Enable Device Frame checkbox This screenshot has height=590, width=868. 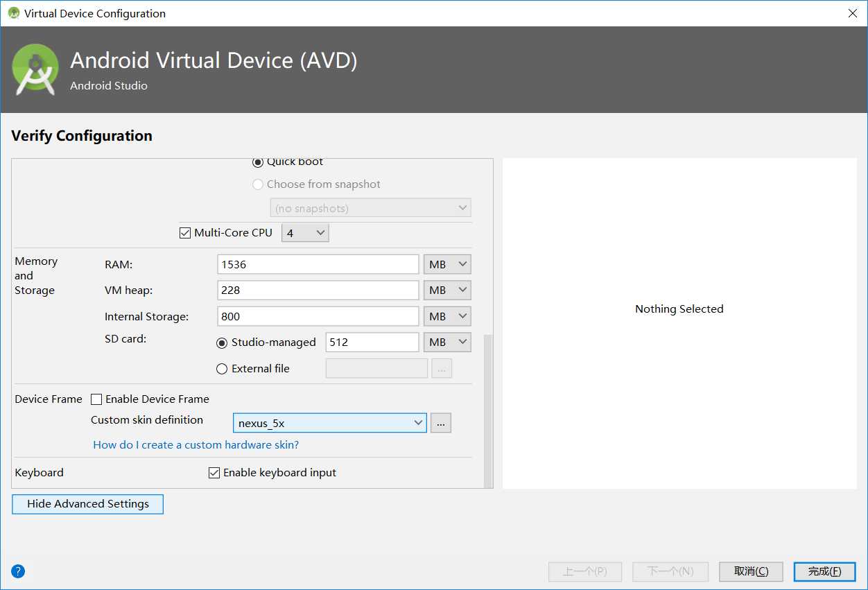(97, 399)
